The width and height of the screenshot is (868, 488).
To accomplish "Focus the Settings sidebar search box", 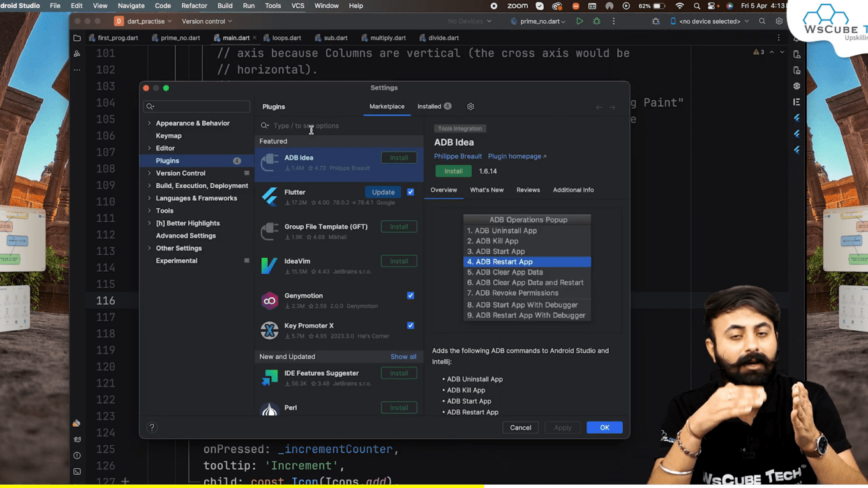I will click(197, 107).
